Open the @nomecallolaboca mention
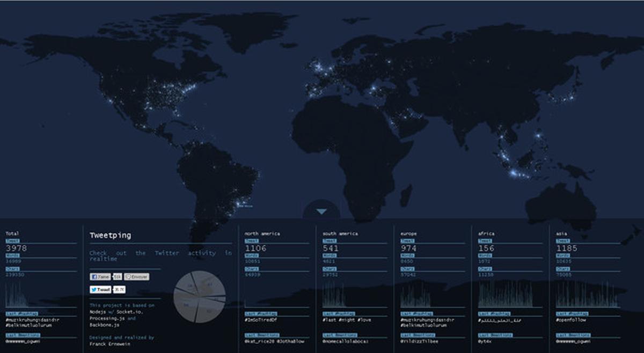Viewport: 644px width, 353px height. (345, 341)
